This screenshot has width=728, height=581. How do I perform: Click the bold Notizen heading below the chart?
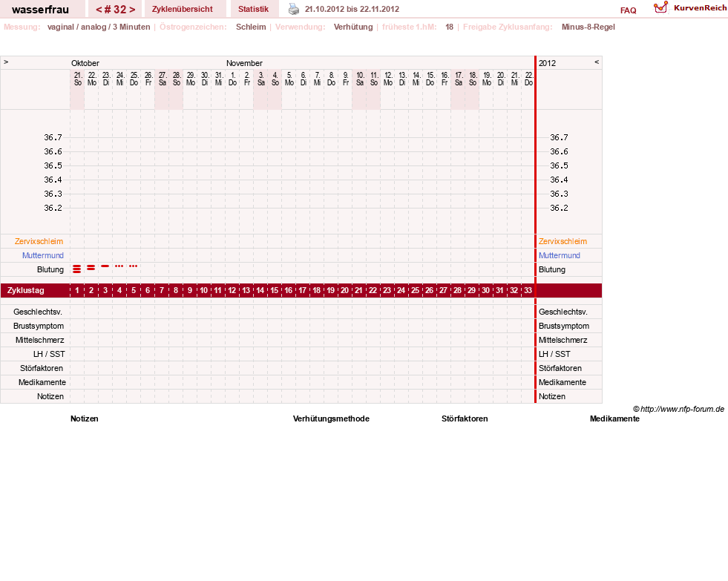[x=85, y=418]
